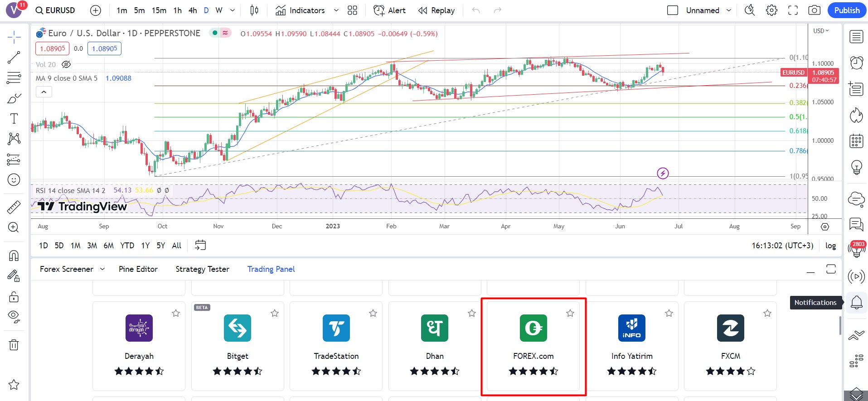The image size is (868, 401).
Task: Select the text annotation tool
Action: (x=14, y=119)
